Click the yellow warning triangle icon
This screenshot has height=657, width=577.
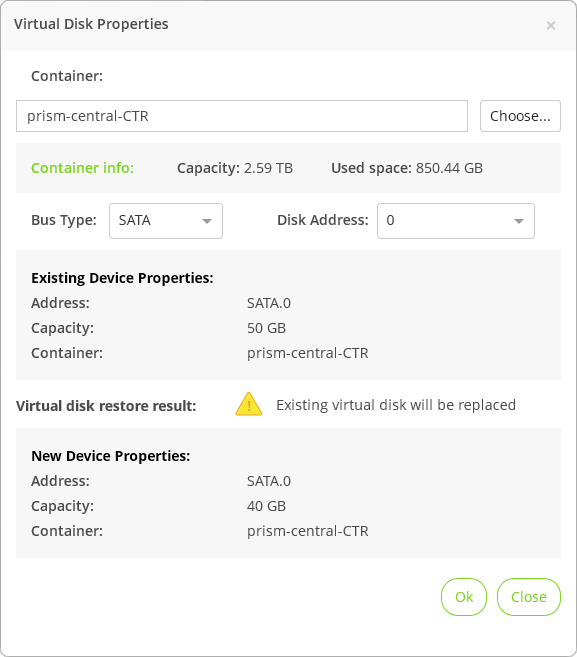point(249,404)
